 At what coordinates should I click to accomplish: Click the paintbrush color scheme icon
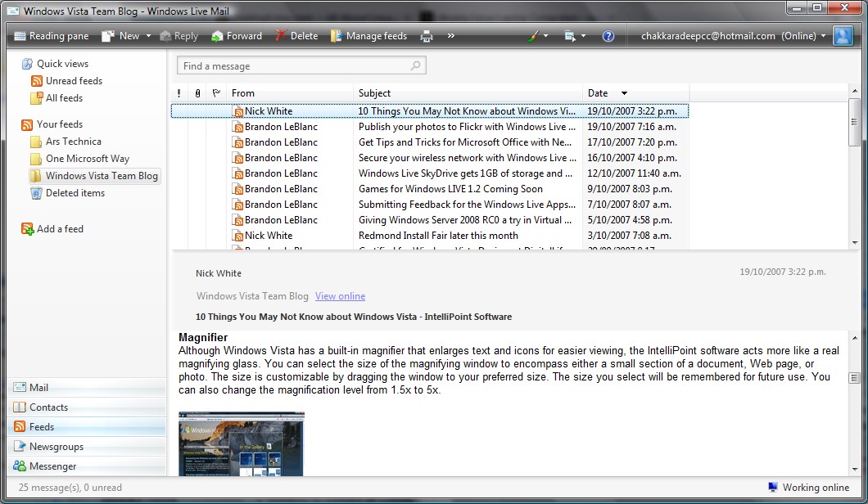[x=533, y=36]
